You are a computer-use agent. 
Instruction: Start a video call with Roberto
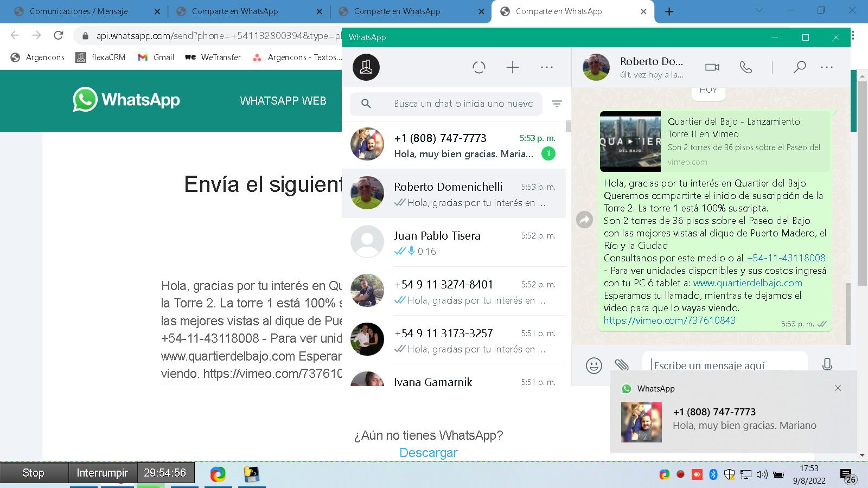coord(712,67)
